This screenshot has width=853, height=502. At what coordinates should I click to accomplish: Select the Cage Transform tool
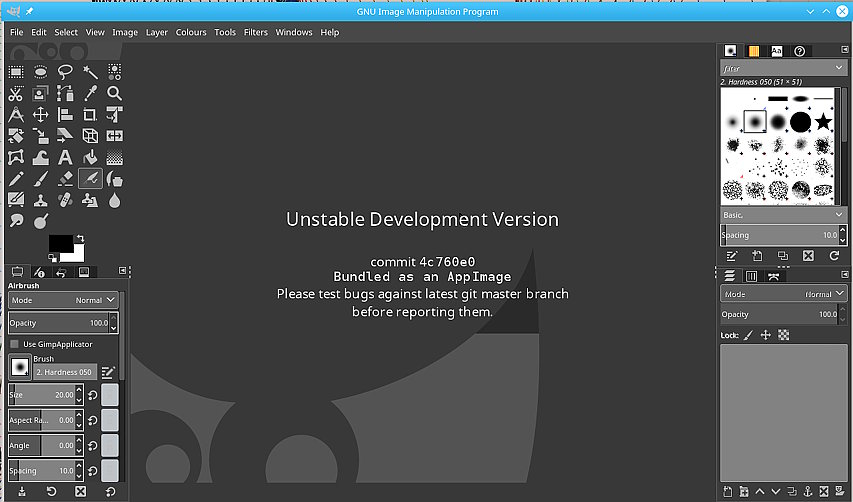(x=16, y=158)
